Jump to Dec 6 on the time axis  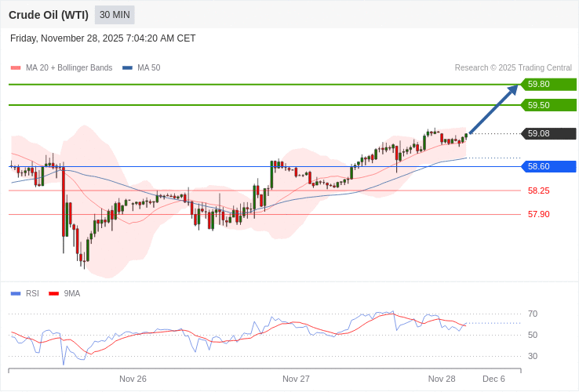(x=493, y=379)
